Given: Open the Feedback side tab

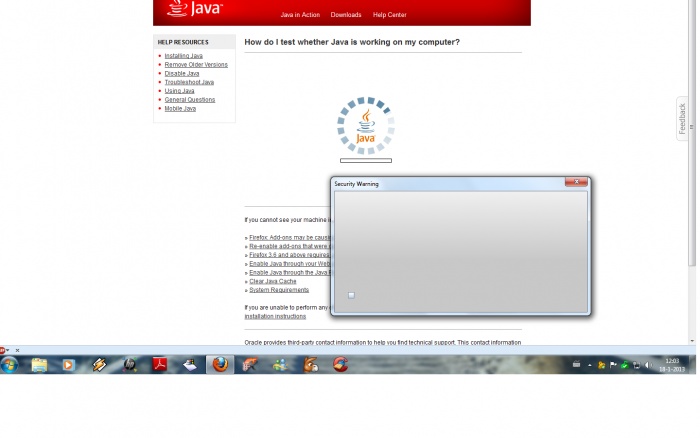Looking at the screenshot, I should click(x=682, y=119).
